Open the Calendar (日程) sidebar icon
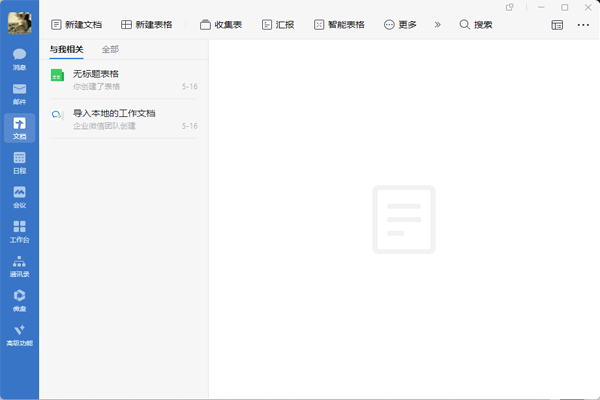The image size is (600, 400). tap(20, 163)
